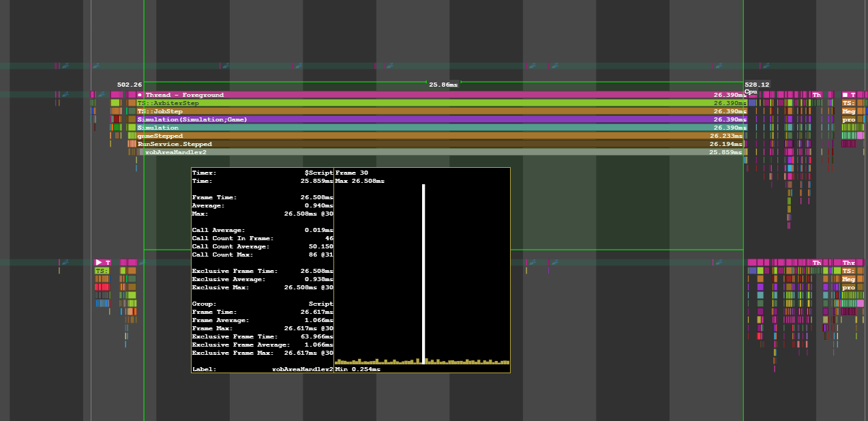Select the Thread - Foreground header bar
The height and width of the screenshot is (421, 868).
pyautogui.click(x=442, y=95)
